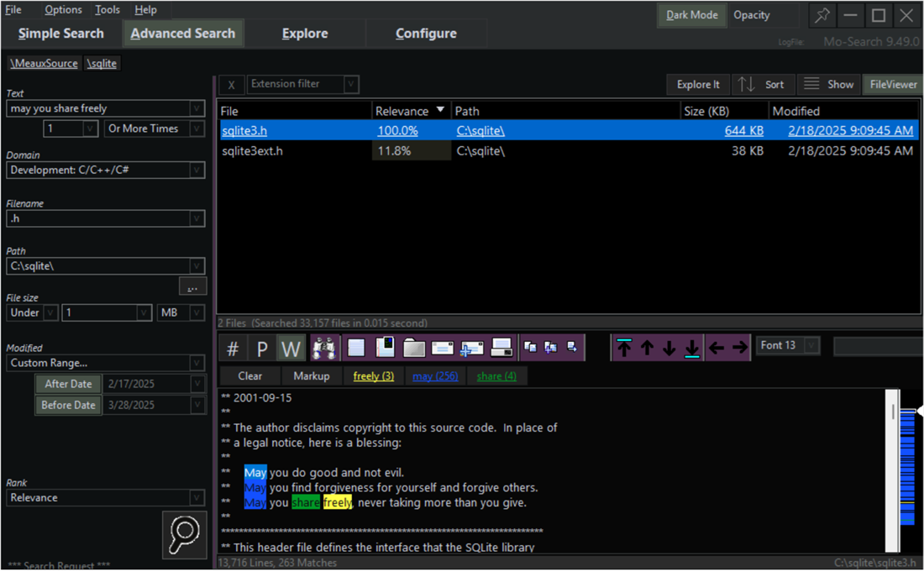Click the may (256) keyword link
924x572 pixels.
(435, 376)
